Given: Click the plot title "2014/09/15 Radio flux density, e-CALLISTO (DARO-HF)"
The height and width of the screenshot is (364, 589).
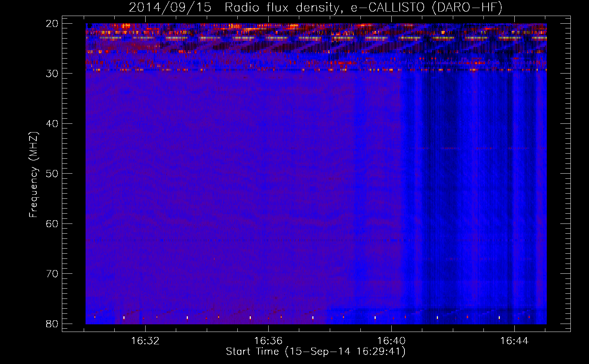Looking at the screenshot, I should point(316,8).
